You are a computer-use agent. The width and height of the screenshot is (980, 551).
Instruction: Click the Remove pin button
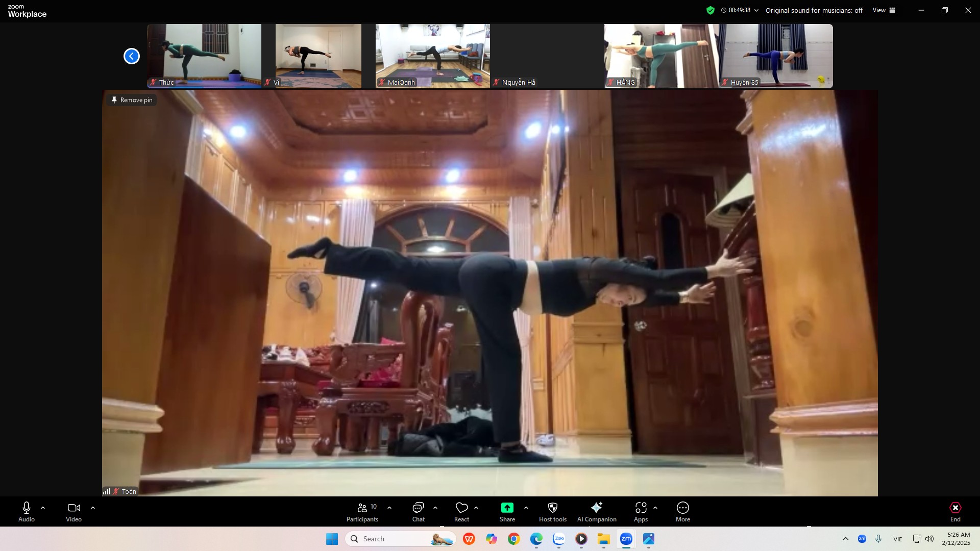132,100
